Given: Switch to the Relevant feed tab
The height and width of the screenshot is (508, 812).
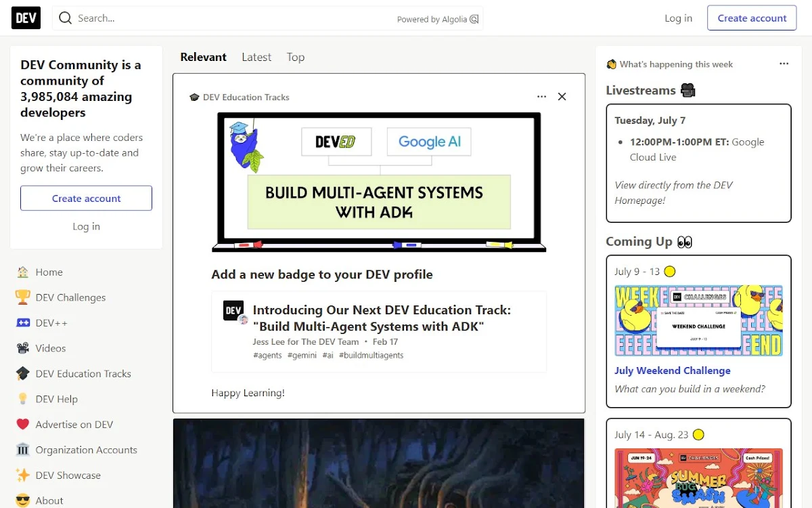Looking at the screenshot, I should tap(203, 57).
